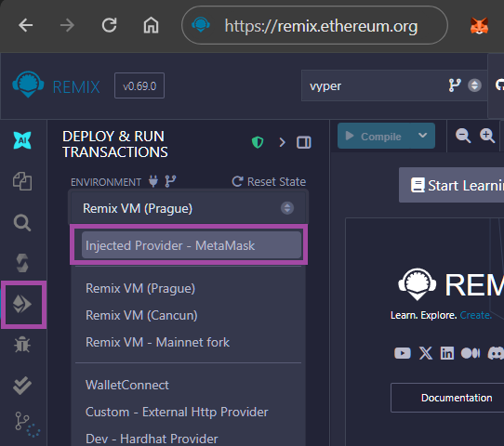Click the Remix logo in the header

[x=28, y=85]
